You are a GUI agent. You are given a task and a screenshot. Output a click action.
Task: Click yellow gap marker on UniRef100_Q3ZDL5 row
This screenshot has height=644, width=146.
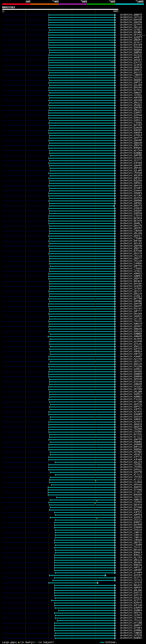click(x=97, y=518)
